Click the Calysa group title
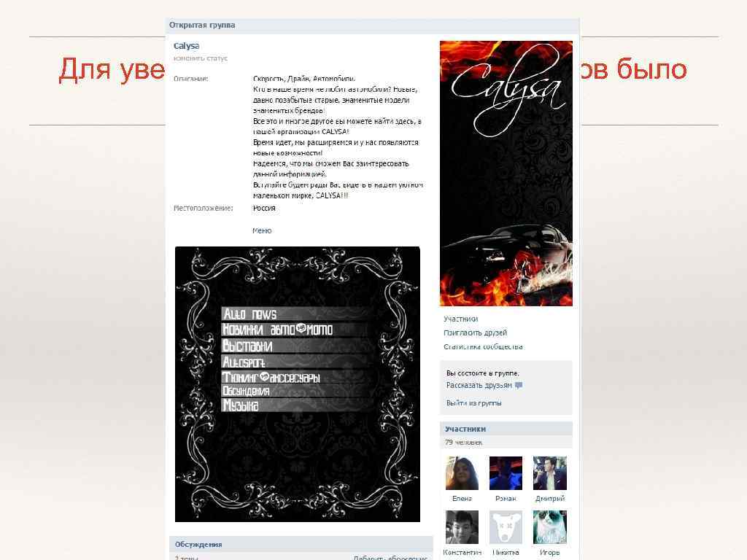 (186, 46)
